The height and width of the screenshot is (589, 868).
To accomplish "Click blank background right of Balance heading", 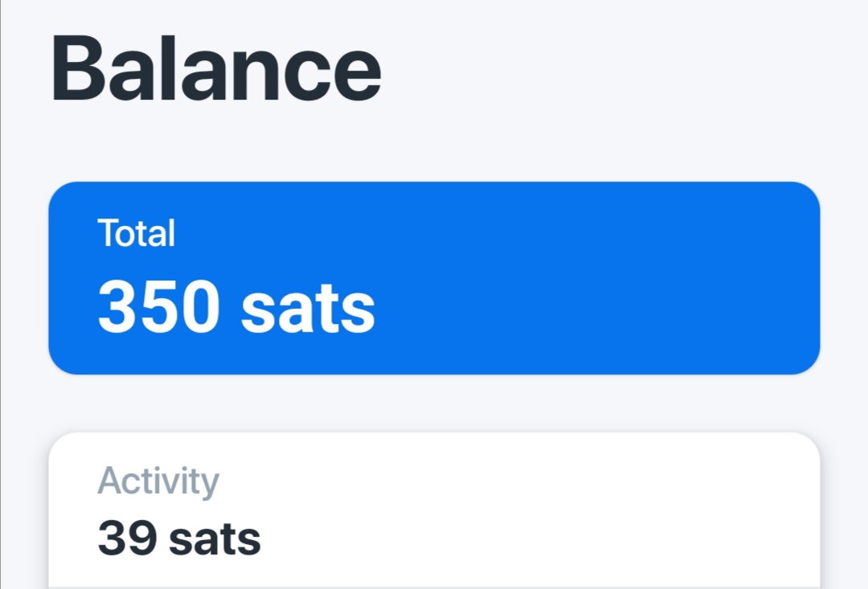I will click(x=609, y=68).
